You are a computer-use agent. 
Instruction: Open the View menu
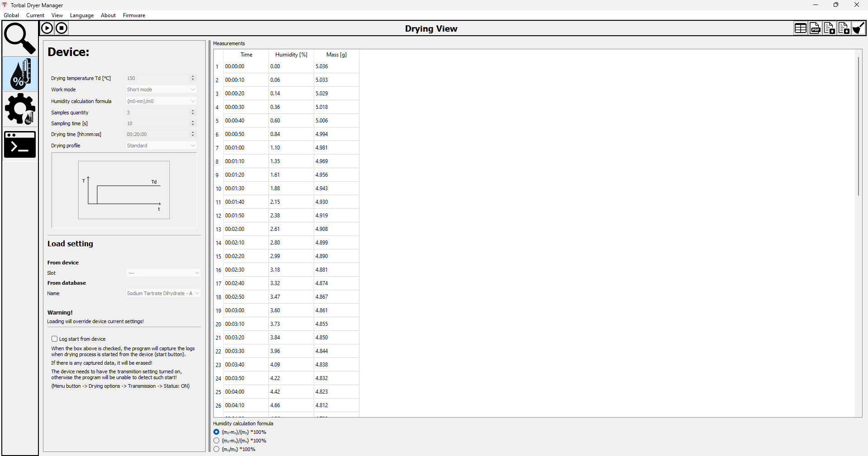(57, 15)
